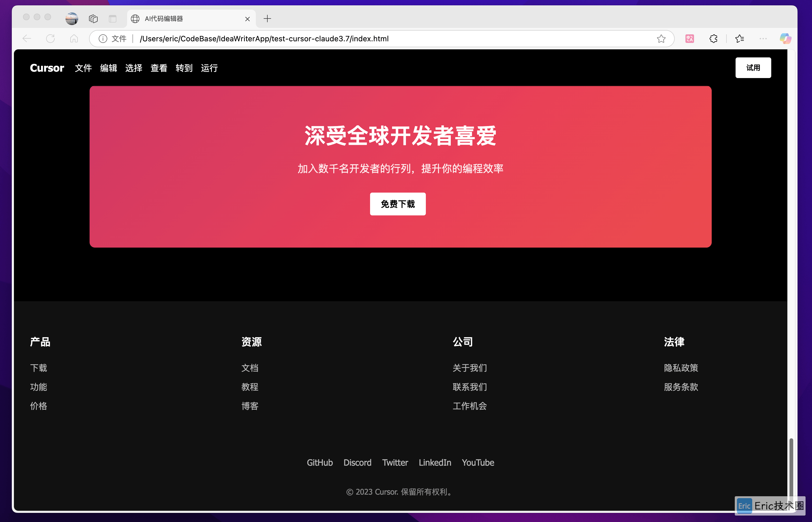Click the 下载 footer link
This screenshot has height=522, width=812.
pos(39,368)
